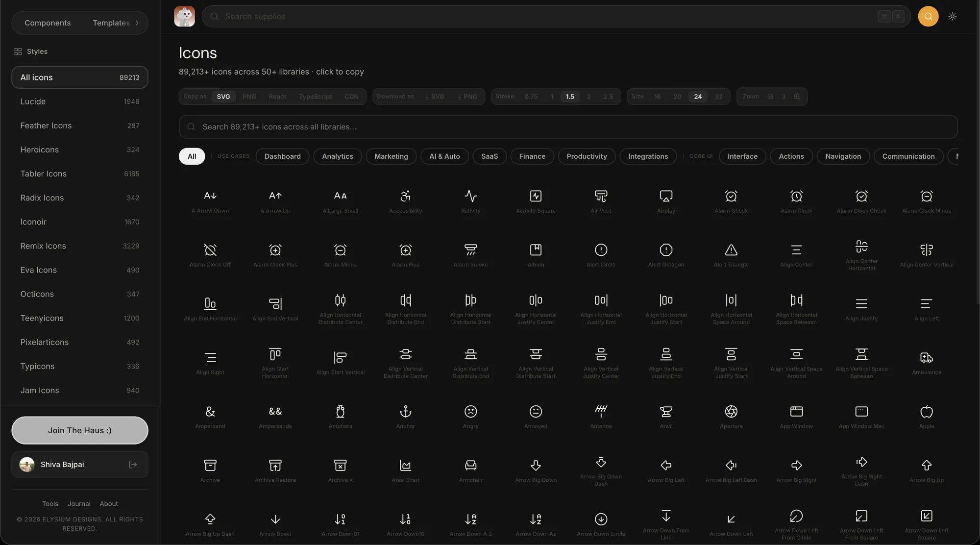Focus the icon library search field
The height and width of the screenshot is (545, 980).
[x=568, y=127]
